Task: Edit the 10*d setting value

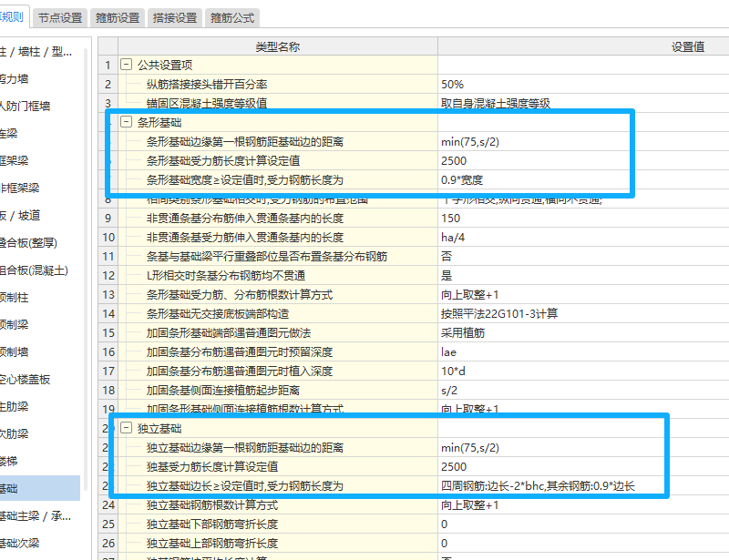Action: point(583,371)
